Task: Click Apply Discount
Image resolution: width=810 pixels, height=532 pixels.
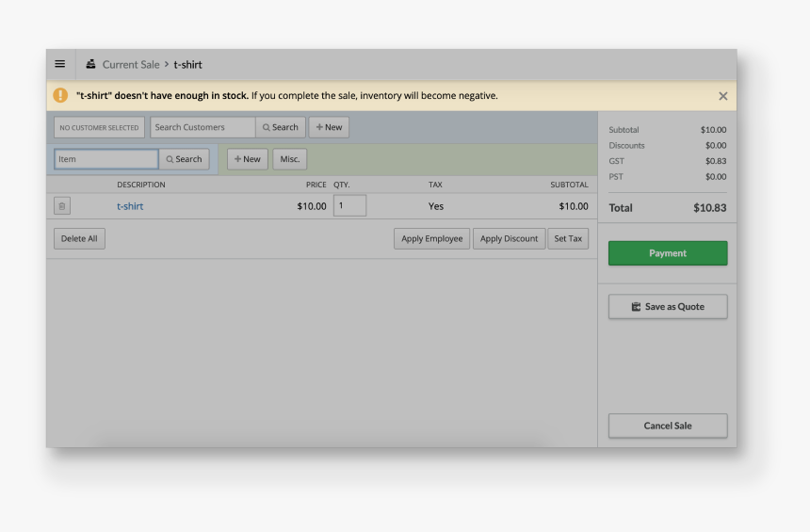Action: click(509, 238)
